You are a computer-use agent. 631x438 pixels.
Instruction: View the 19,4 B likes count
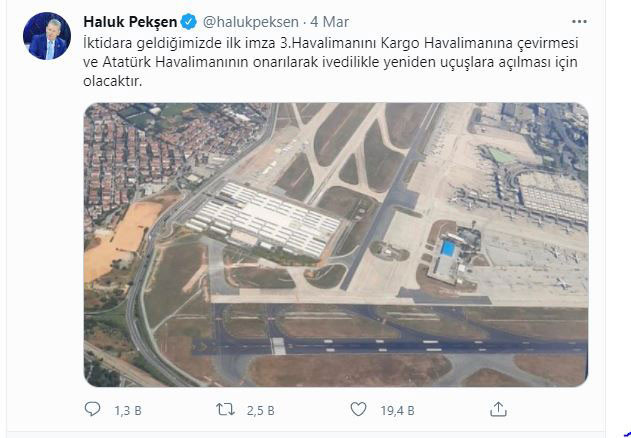click(397, 411)
